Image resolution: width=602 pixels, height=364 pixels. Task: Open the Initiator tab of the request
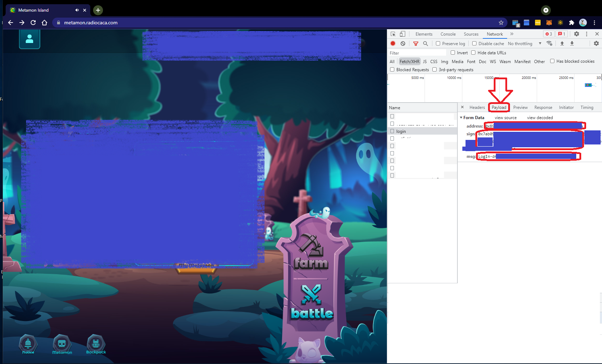pyautogui.click(x=566, y=107)
